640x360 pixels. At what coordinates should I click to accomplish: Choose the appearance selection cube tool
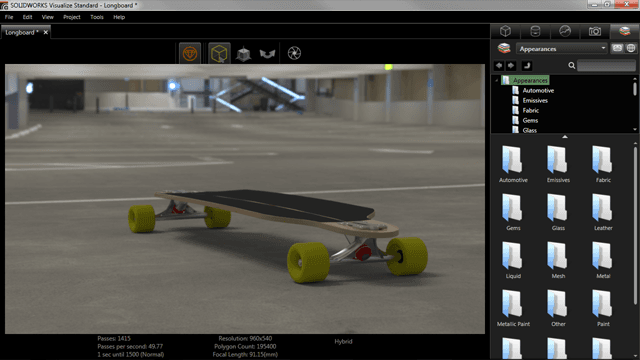(244, 53)
